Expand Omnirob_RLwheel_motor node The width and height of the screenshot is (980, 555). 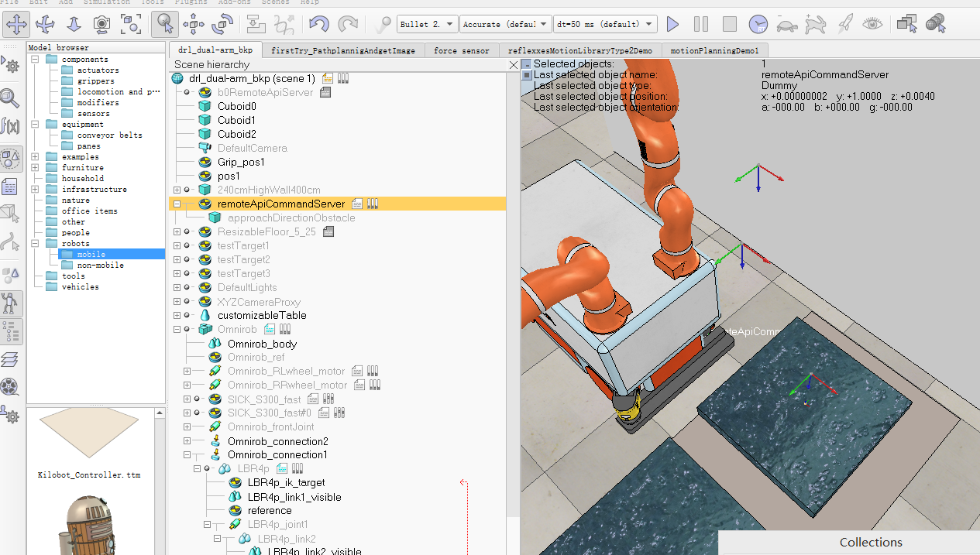point(187,371)
